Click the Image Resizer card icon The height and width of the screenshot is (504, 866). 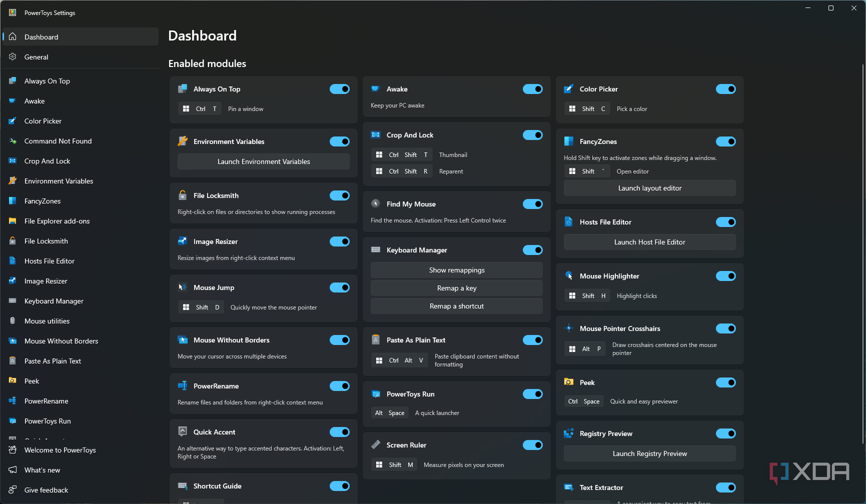[x=183, y=241]
